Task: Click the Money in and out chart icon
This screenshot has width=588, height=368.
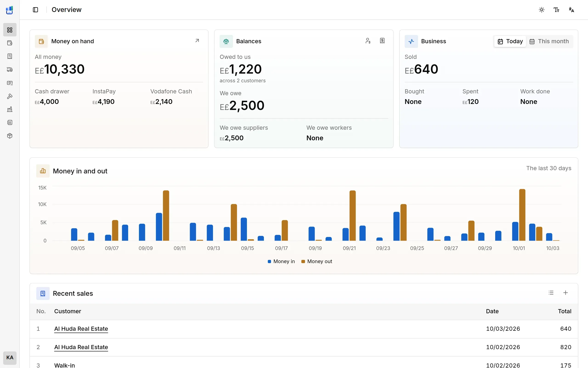Action: click(43, 171)
